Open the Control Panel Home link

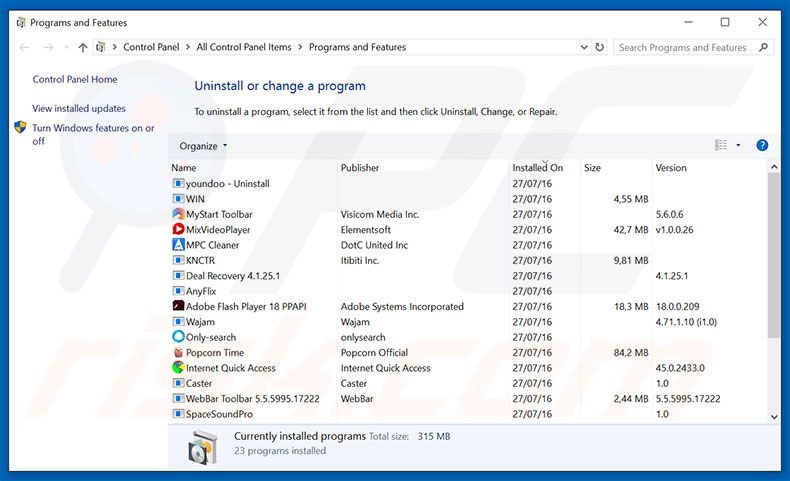point(75,79)
